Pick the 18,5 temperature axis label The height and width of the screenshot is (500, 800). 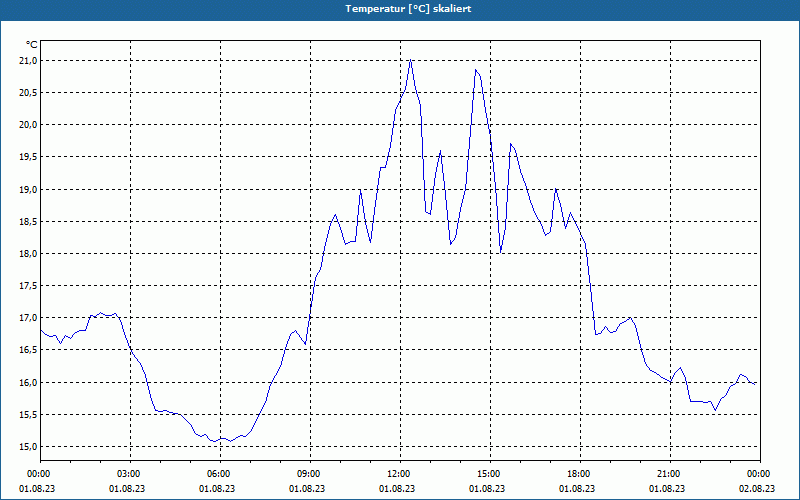28,221
